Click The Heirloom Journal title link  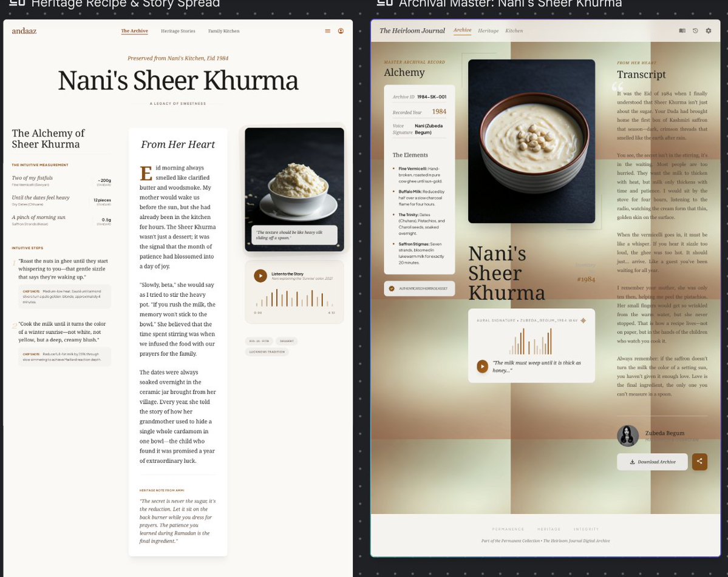412,30
